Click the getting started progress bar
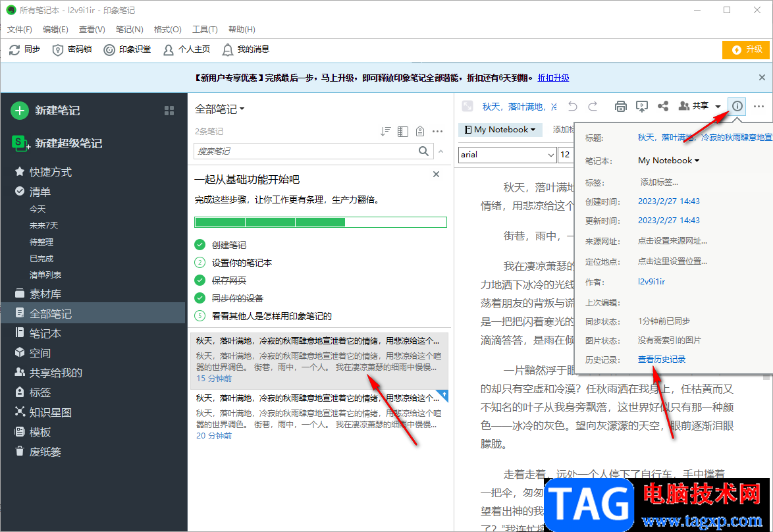 coord(321,222)
